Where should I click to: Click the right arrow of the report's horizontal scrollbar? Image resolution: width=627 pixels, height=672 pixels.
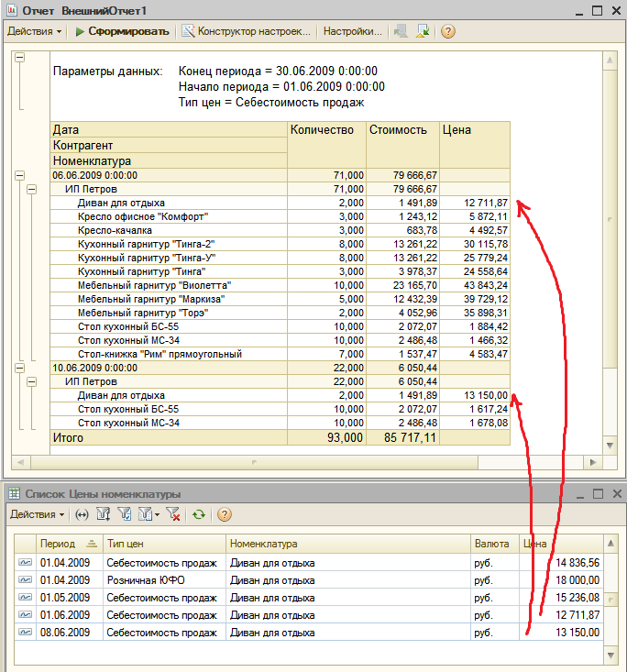(x=593, y=462)
